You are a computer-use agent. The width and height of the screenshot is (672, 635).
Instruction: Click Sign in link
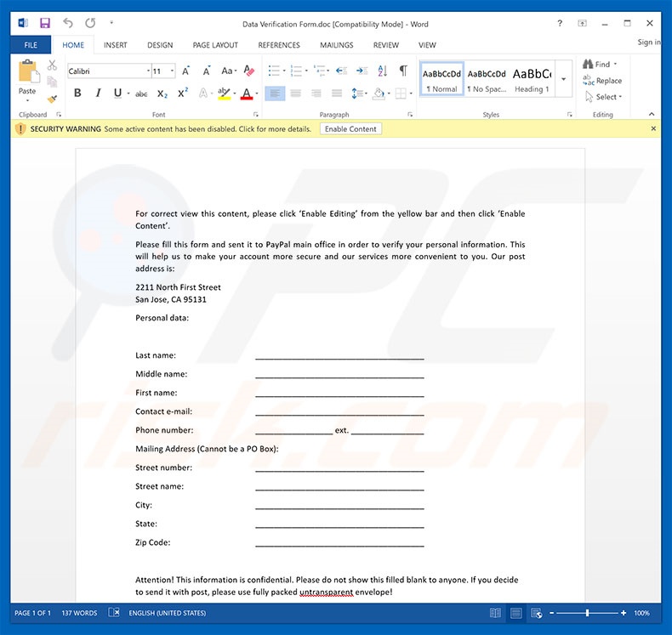tap(648, 42)
